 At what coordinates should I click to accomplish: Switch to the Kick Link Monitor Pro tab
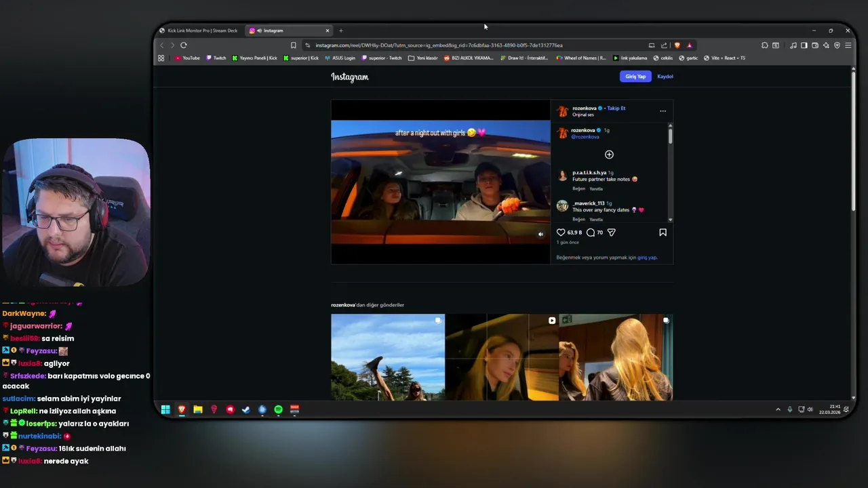coord(199,30)
